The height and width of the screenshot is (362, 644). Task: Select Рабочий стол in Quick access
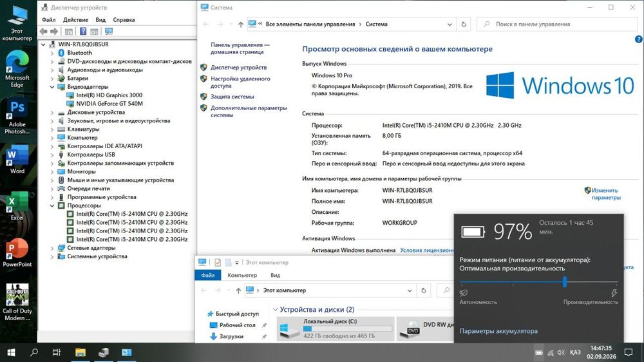(238, 325)
